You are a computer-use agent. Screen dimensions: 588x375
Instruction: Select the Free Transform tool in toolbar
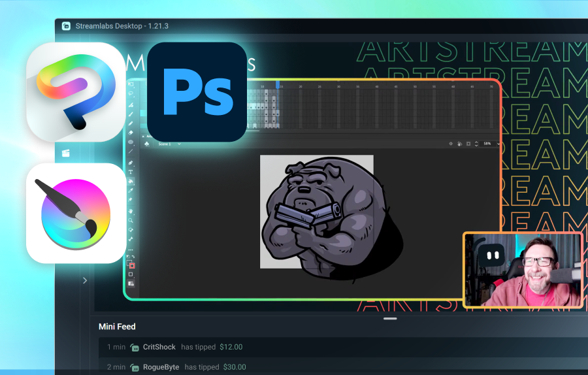[x=131, y=84]
